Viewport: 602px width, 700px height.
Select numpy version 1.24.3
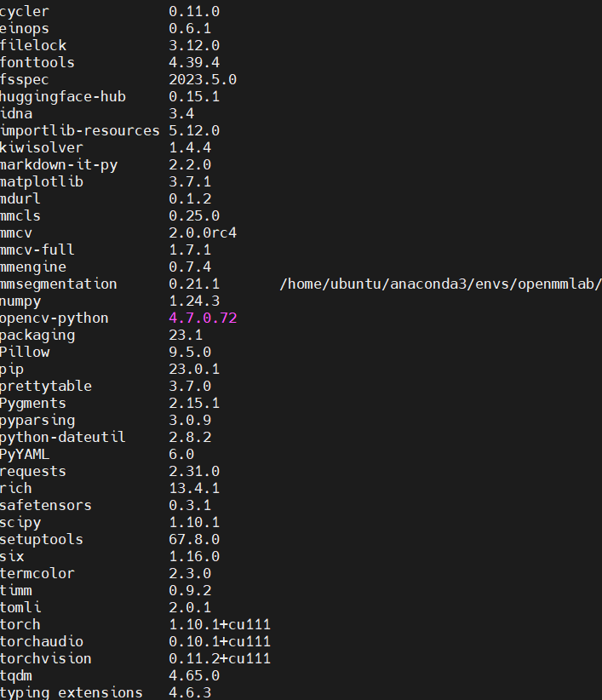pyautogui.click(x=194, y=301)
